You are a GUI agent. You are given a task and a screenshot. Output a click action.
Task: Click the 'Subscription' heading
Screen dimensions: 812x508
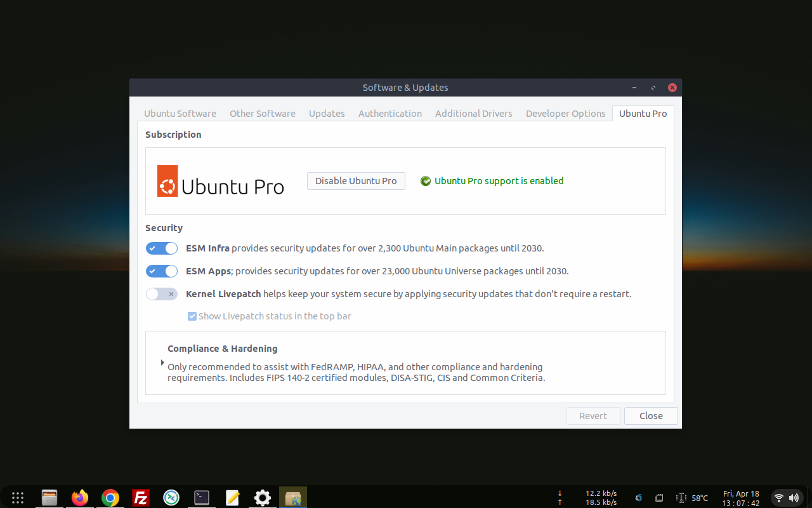point(173,135)
